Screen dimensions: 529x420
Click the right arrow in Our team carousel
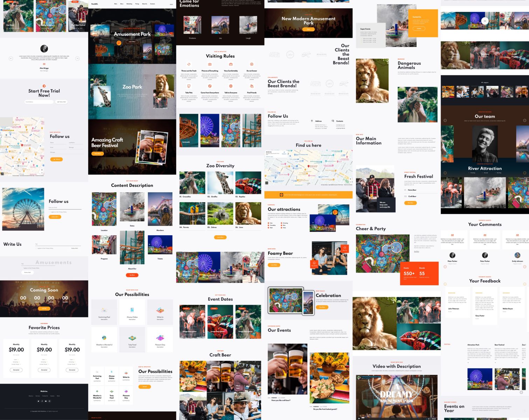click(x=524, y=120)
